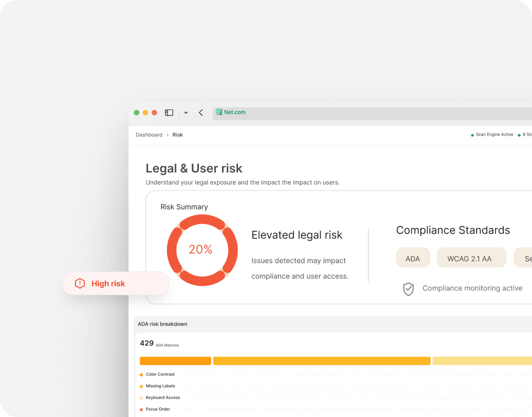The image size is (532, 417).
Task: Open the Dashboard breadcrumb link
Action: [149, 134]
